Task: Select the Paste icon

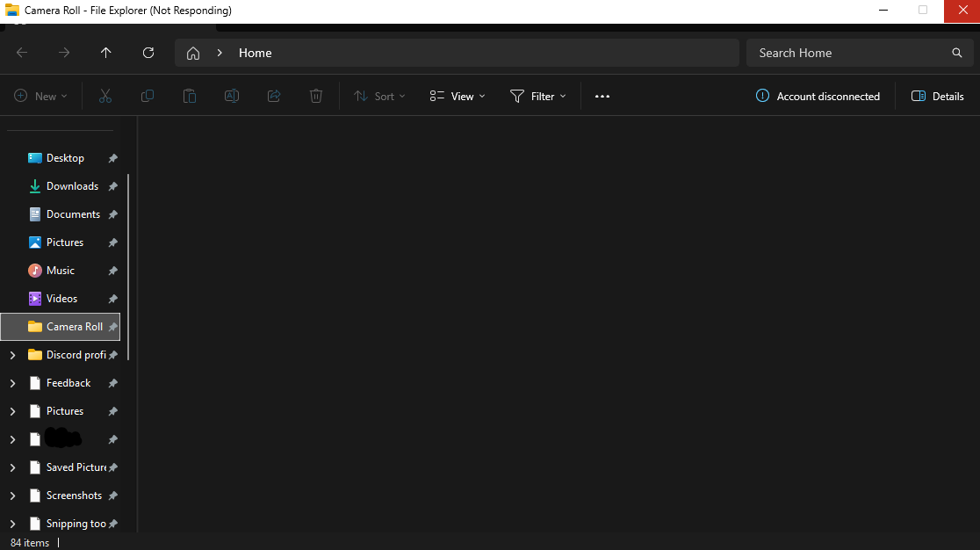Action: pos(189,96)
